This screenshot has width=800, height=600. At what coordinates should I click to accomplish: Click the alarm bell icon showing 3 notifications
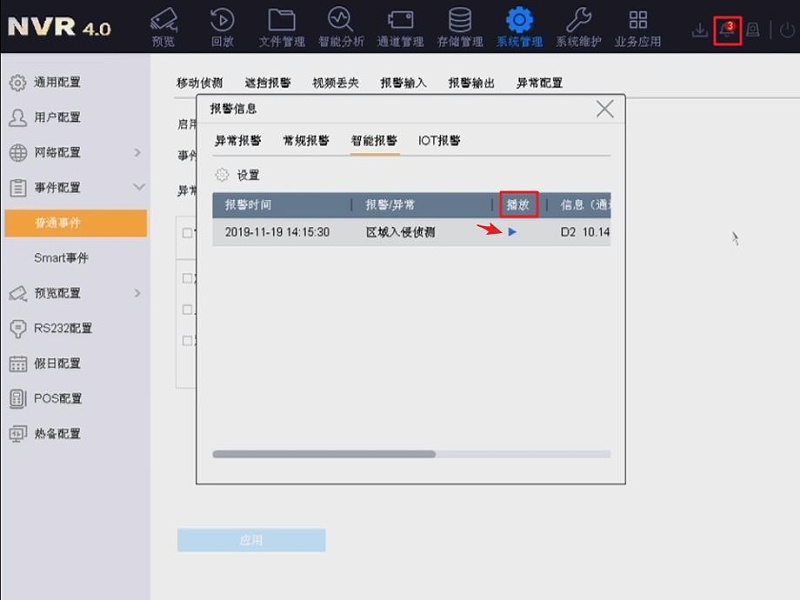point(726,30)
